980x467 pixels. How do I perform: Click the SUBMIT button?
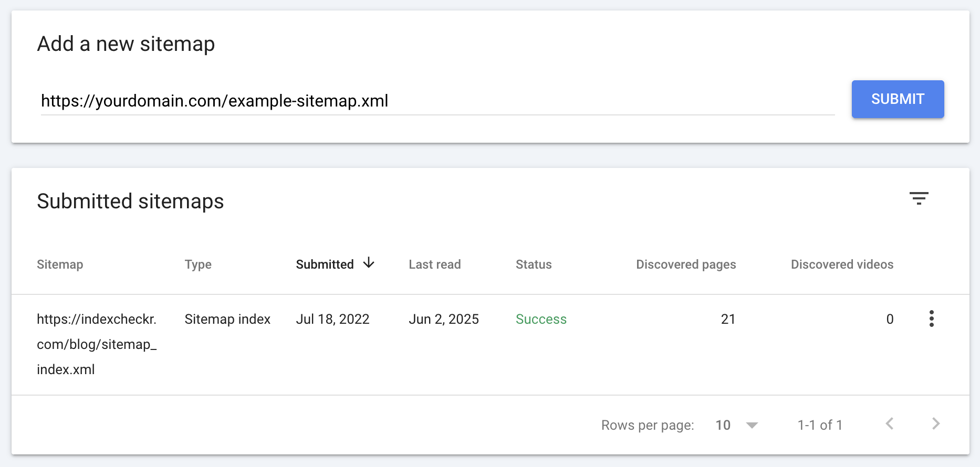pyautogui.click(x=898, y=99)
